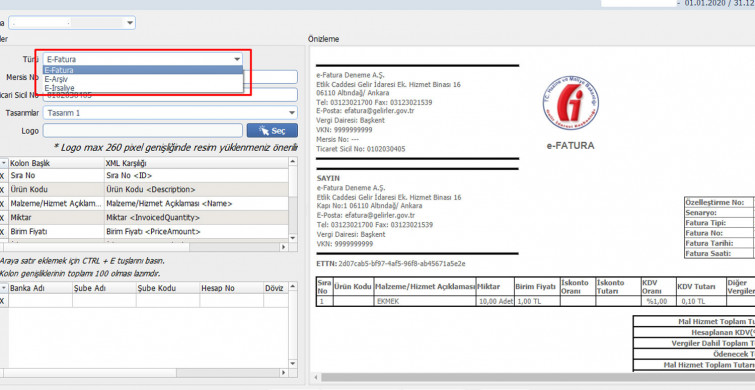755x390 pixels.
Task: Click the Önizleme panel label
Action: pyautogui.click(x=323, y=39)
